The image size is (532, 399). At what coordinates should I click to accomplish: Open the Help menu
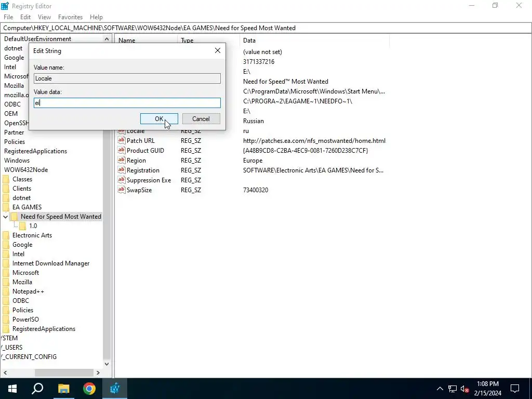click(x=96, y=17)
